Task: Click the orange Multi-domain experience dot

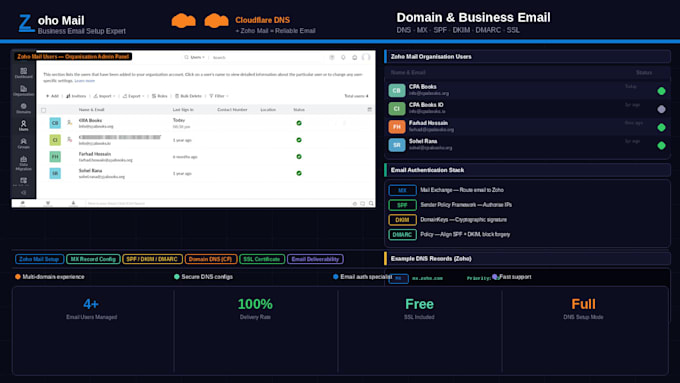Action: pos(18,277)
